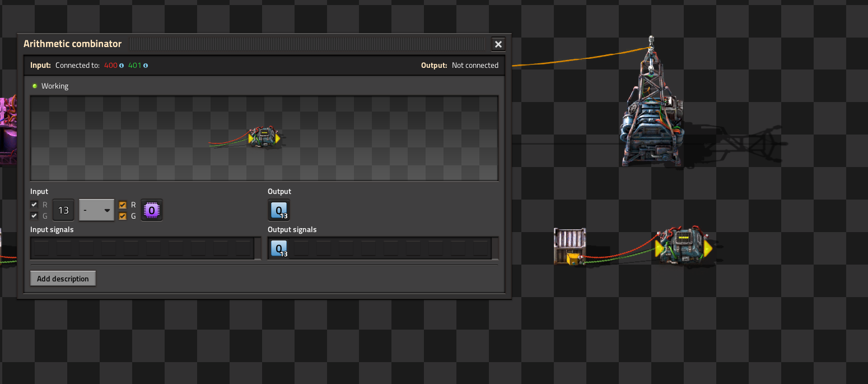This screenshot has width=868, height=384.
Task: Click the Input signals list scrollbar
Action: click(x=258, y=248)
